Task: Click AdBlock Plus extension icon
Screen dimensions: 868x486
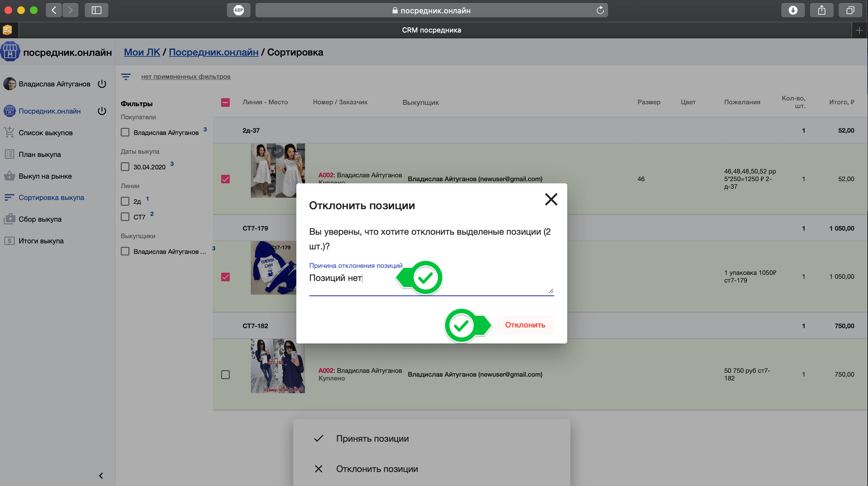Action: click(239, 10)
